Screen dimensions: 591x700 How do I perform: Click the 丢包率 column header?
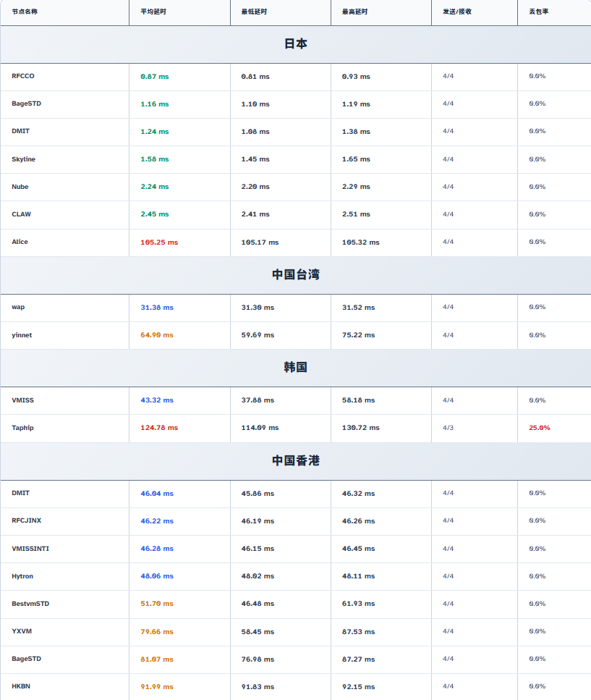[x=538, y=12]
